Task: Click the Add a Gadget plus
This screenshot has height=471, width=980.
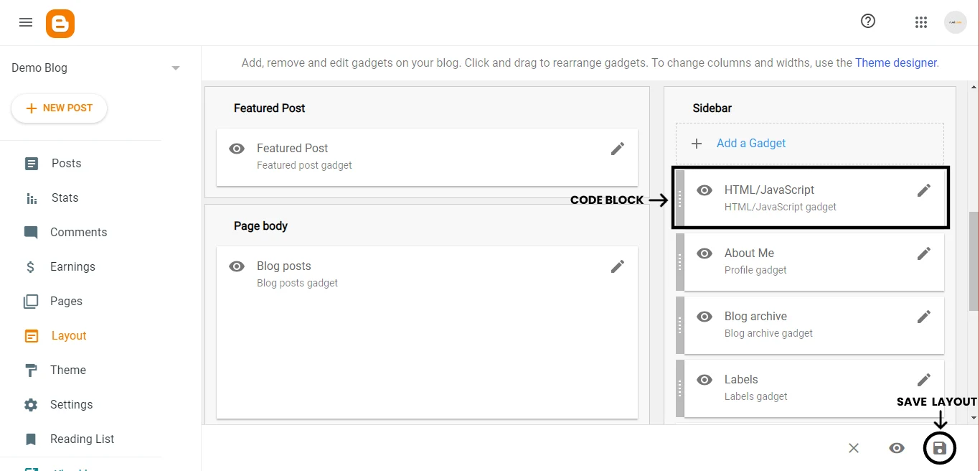Action: [x=696, y=144]
